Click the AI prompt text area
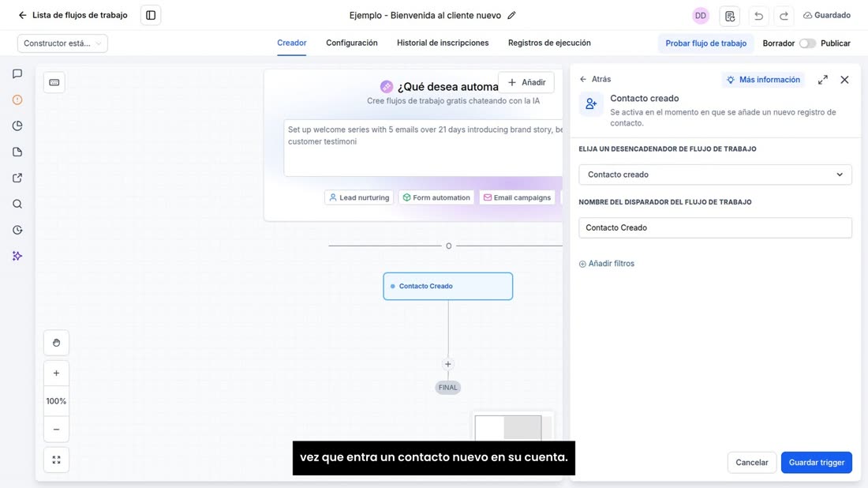 [x=424, y=148]
